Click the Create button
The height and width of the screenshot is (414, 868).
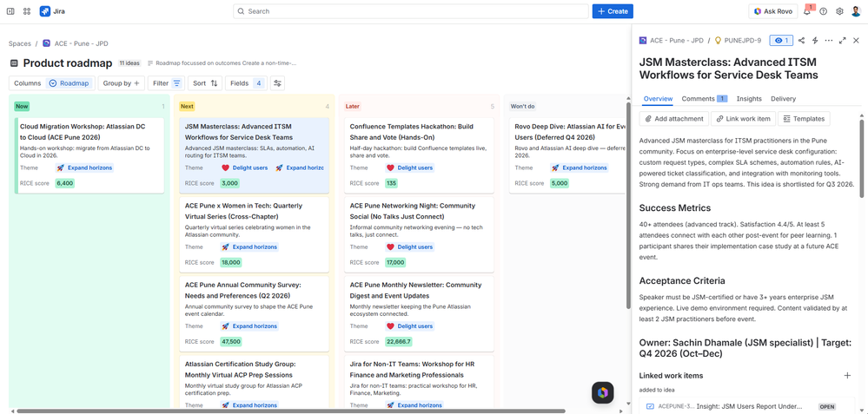click(613, 11)
